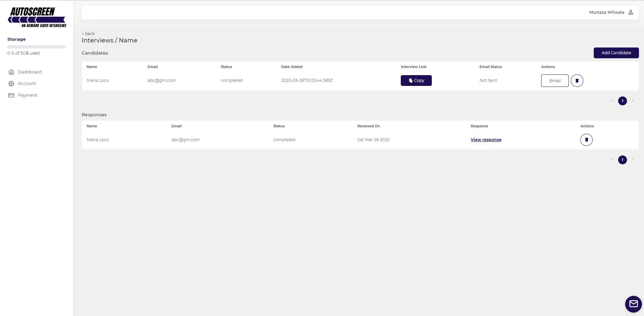This screenshot has width=644, height=316.
Task: Email the candidate Maria Loco
Action: [555, 81]
